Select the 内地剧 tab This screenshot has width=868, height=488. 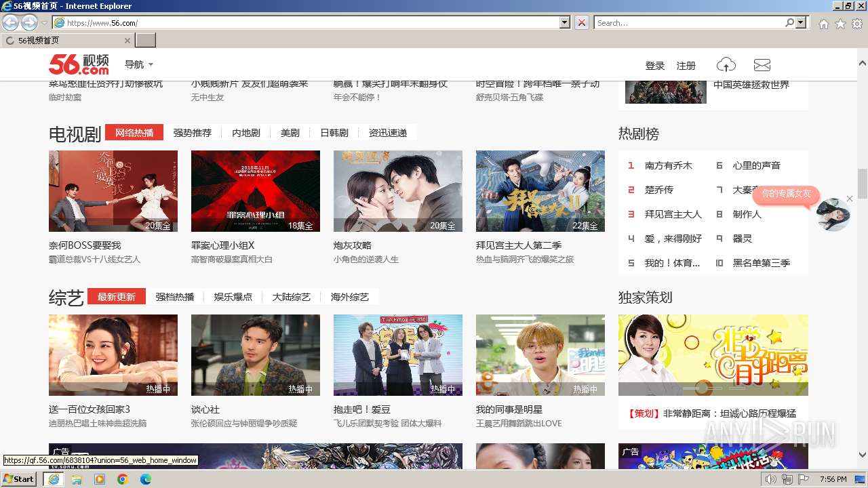246,133
